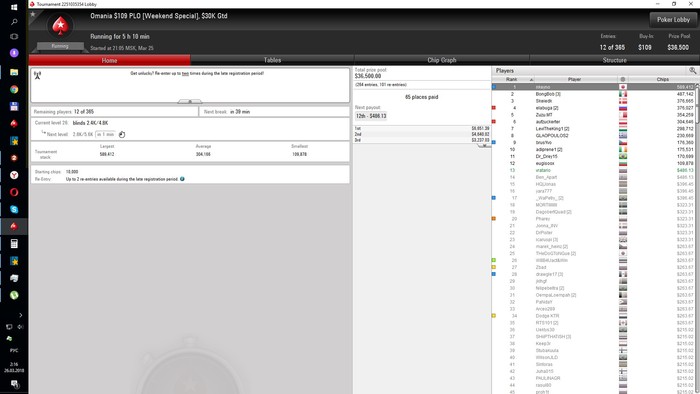
Task: Click the total prize pool amount
Action: 368,76
